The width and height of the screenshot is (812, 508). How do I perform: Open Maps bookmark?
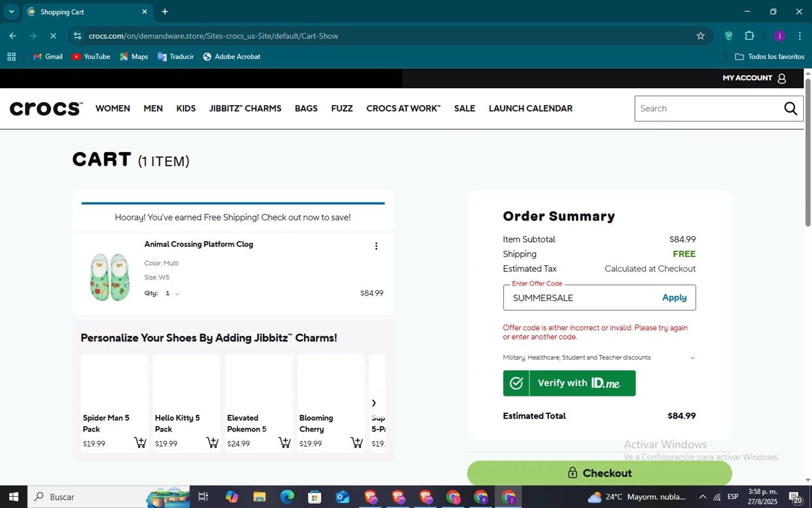click(x=134, y=56)
